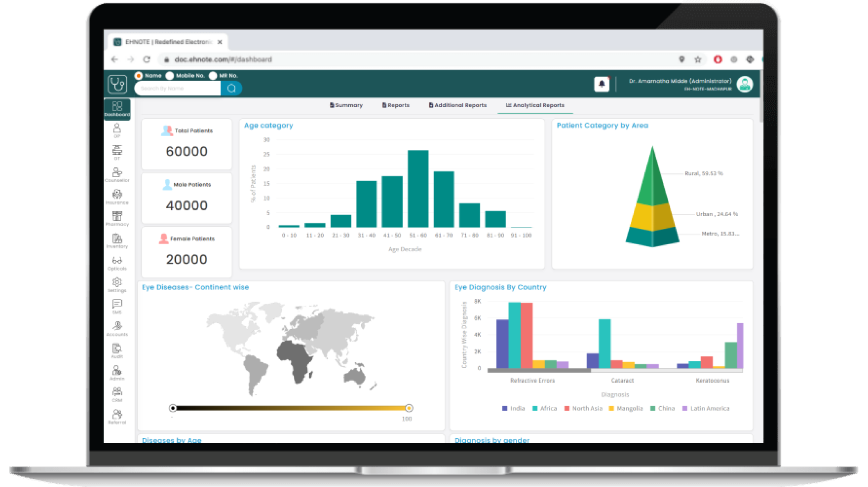Toggle Africa legend in diagnosis chart
This screenshot has height=487, width=868.
[544, 408]
